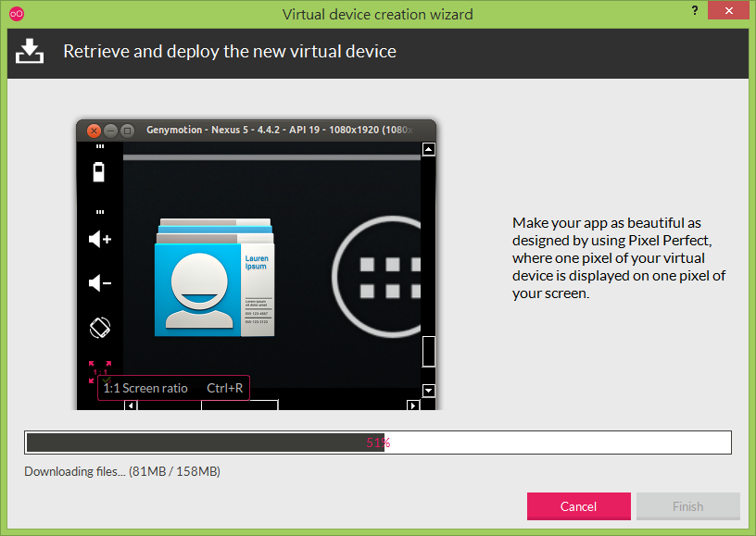Click the Genymotion logo icon in title bar
The height and width of the screenshot is (536, 756).
coord(17,14)
